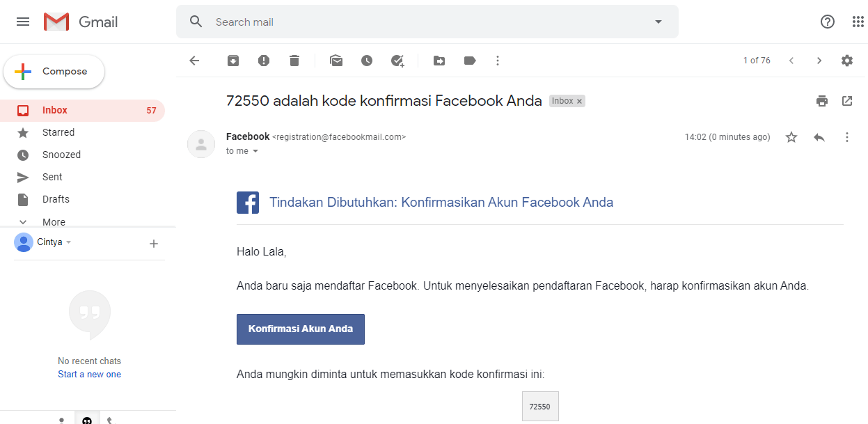Click the Konfirmasi Akun Anda button
The image size is (868, 424).
point(301,329)
